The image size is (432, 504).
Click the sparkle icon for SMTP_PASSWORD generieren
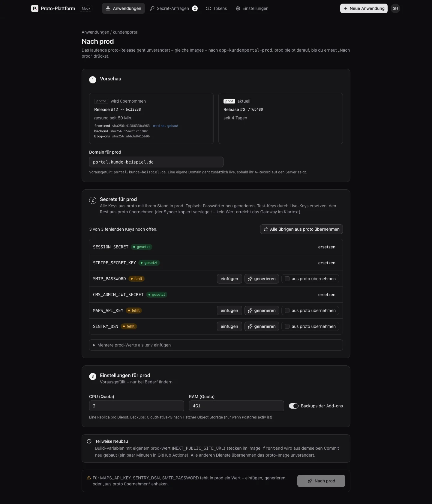click(250, 279)
